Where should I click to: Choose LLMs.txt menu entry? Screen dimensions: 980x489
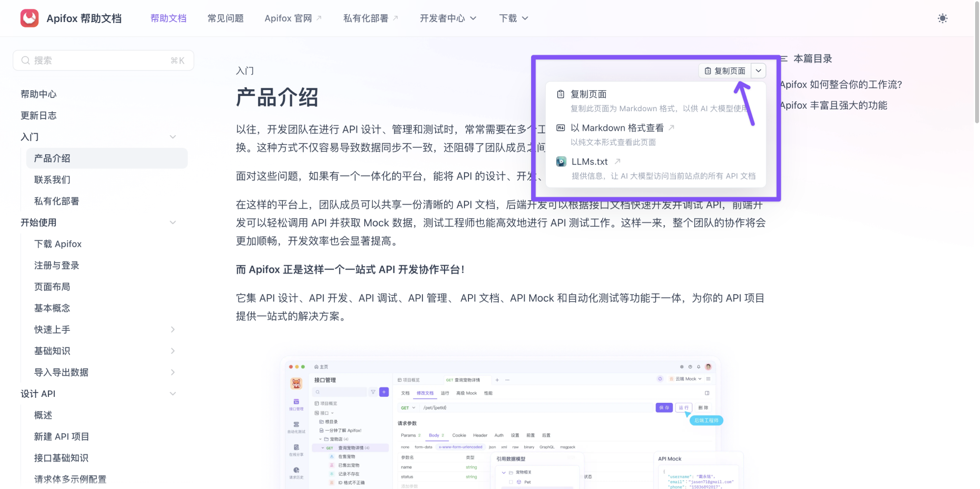tap(655, 168)
